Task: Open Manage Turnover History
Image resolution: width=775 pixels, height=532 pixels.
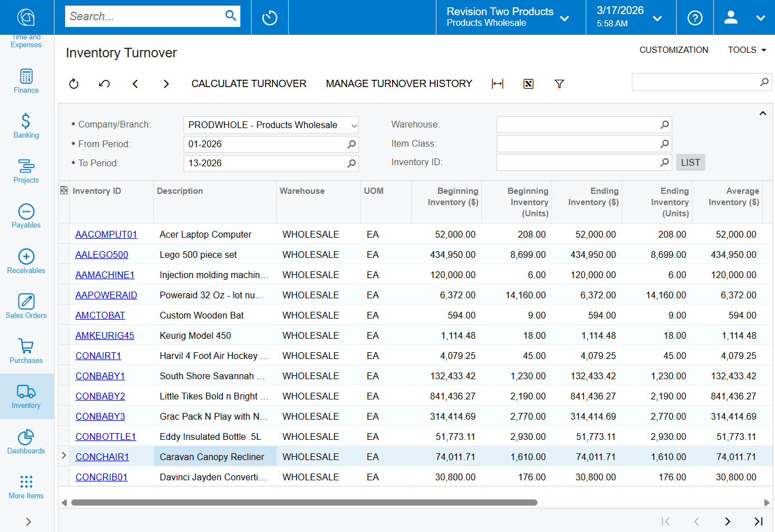Action: coord(399,84)
